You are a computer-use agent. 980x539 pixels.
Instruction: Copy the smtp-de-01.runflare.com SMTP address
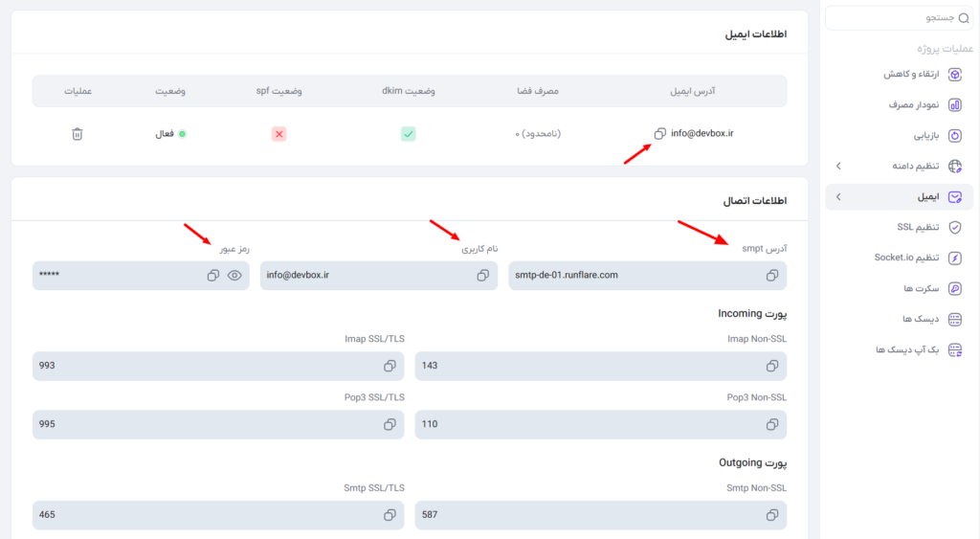click(772, 275)
